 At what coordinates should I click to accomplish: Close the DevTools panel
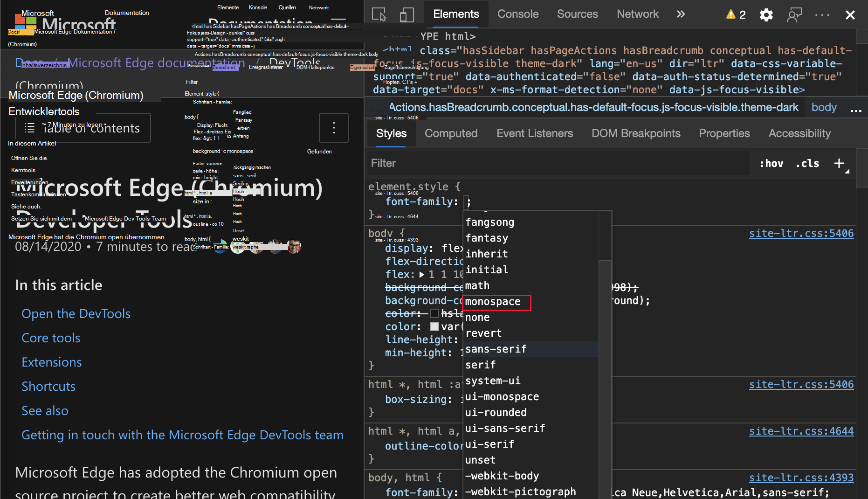850,15
